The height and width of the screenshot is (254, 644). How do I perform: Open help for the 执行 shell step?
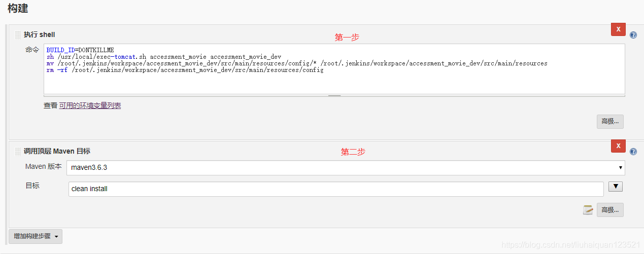tap(633, 35)
